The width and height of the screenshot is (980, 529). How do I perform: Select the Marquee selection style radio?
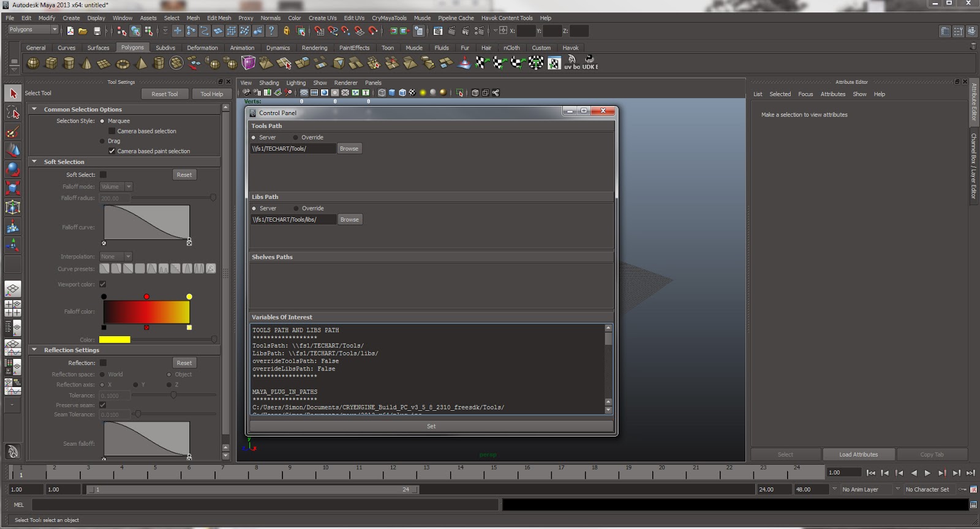pyautogui.click(x=102, y=121)
